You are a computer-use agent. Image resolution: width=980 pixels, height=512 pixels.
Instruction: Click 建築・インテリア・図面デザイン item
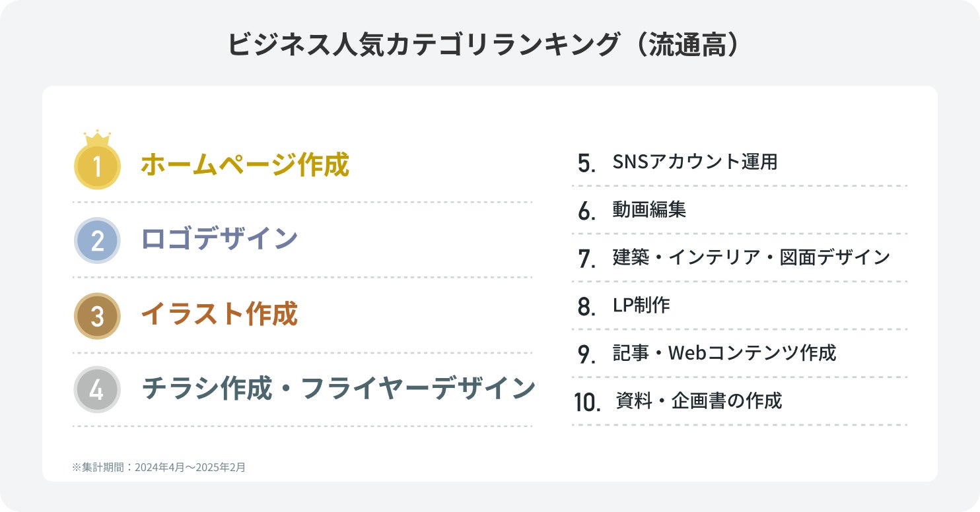[x=752, y=257]
